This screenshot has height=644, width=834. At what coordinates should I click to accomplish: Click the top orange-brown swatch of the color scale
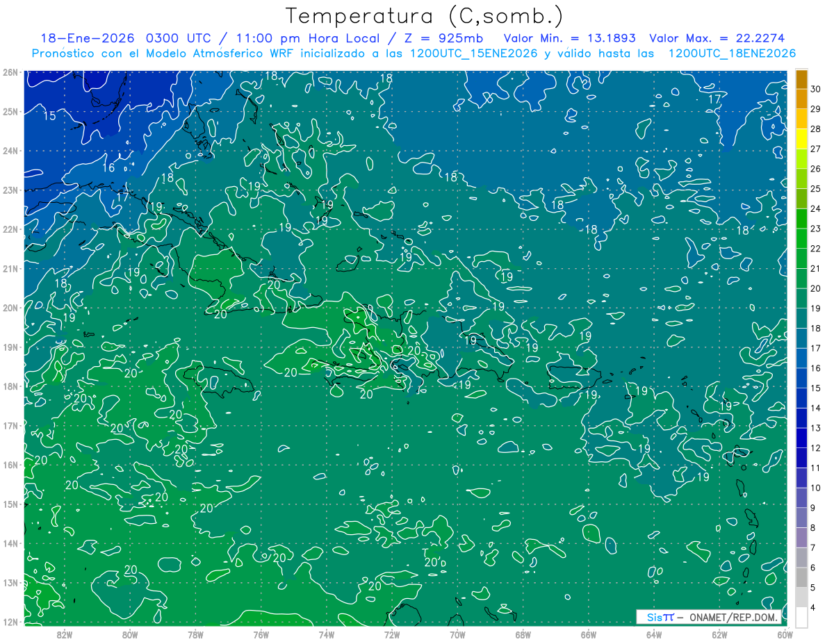tap(801, 79)
